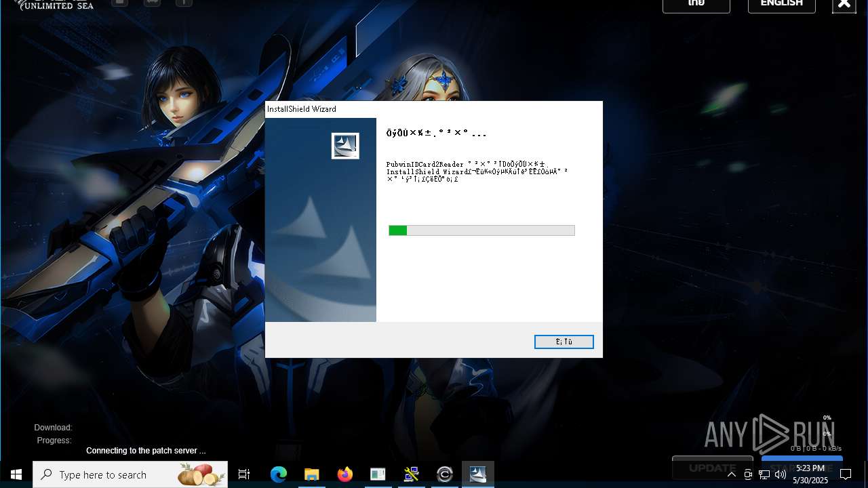Open the network tools app on taskbar
868x488 pixels.
tap(411, 474)
